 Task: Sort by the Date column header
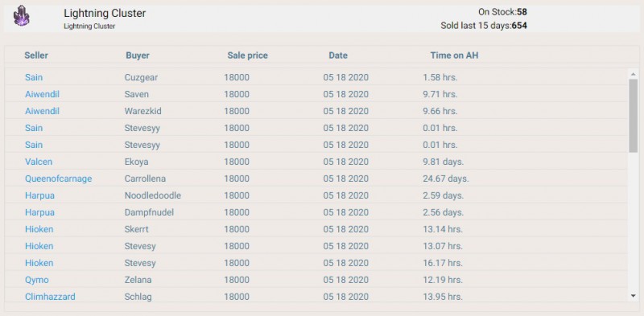click(338, 55)
